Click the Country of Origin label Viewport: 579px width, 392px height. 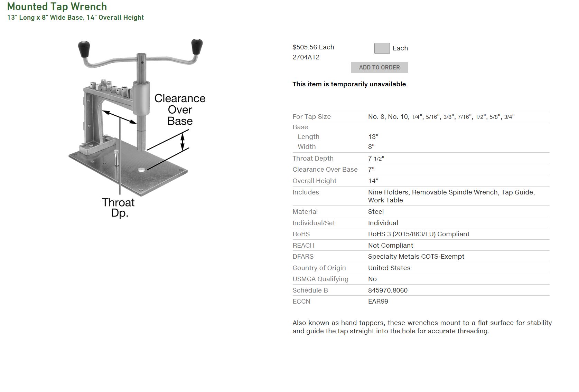319,268
